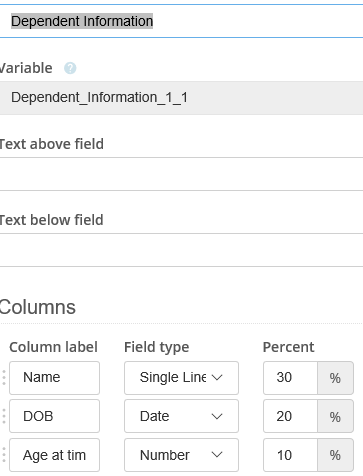363x476 pixels.
Task: Open the Date field type dropdown
Action: (181, 416)
